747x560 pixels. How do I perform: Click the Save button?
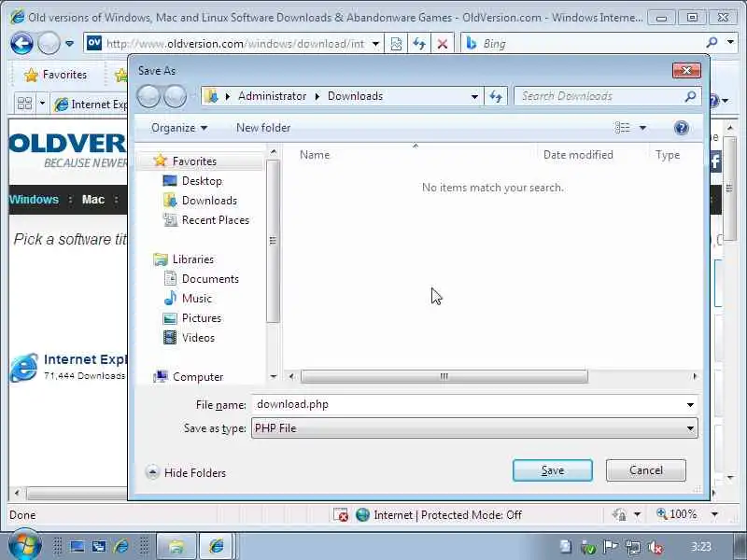point(553,470)
